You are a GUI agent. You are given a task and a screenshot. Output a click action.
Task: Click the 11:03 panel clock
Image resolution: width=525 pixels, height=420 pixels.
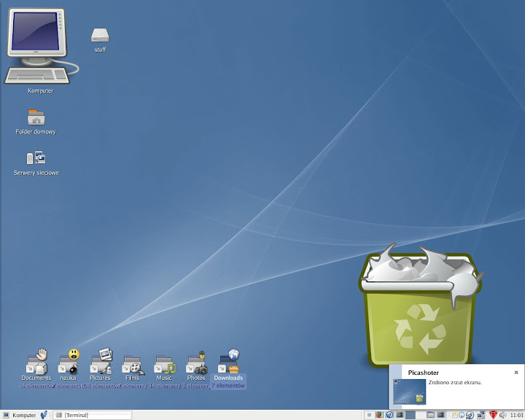click(x=517, y=416)
